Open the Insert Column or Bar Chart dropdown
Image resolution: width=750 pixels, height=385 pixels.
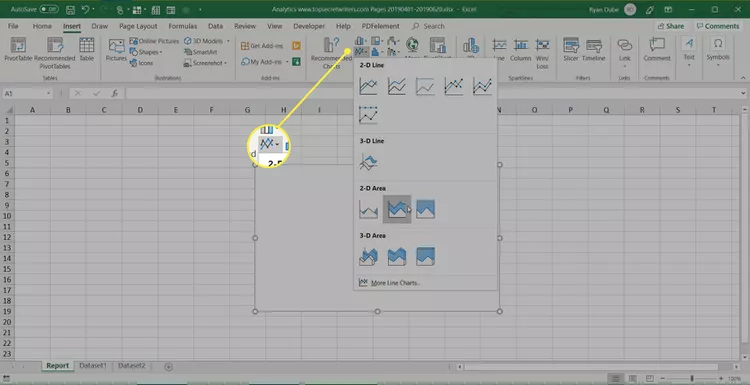click(361, 41)
